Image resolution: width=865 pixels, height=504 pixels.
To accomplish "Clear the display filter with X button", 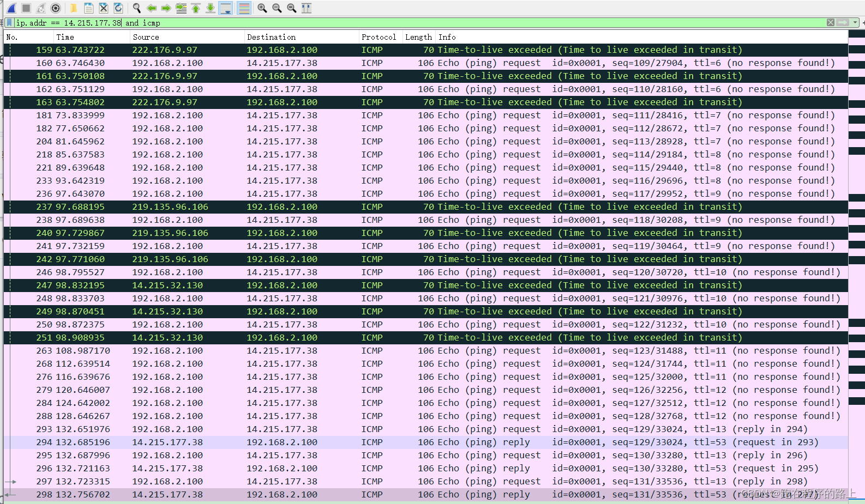I will click(830, 22).
